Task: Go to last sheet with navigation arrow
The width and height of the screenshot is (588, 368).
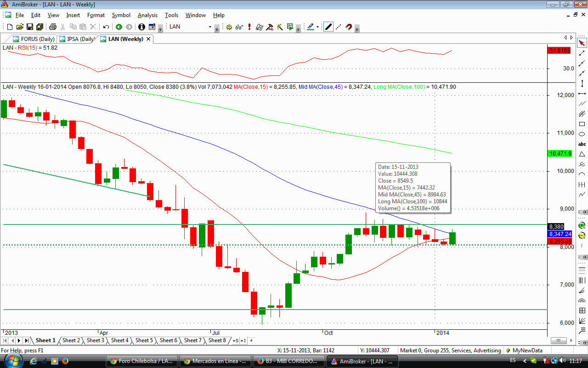Action: (27, 340)
